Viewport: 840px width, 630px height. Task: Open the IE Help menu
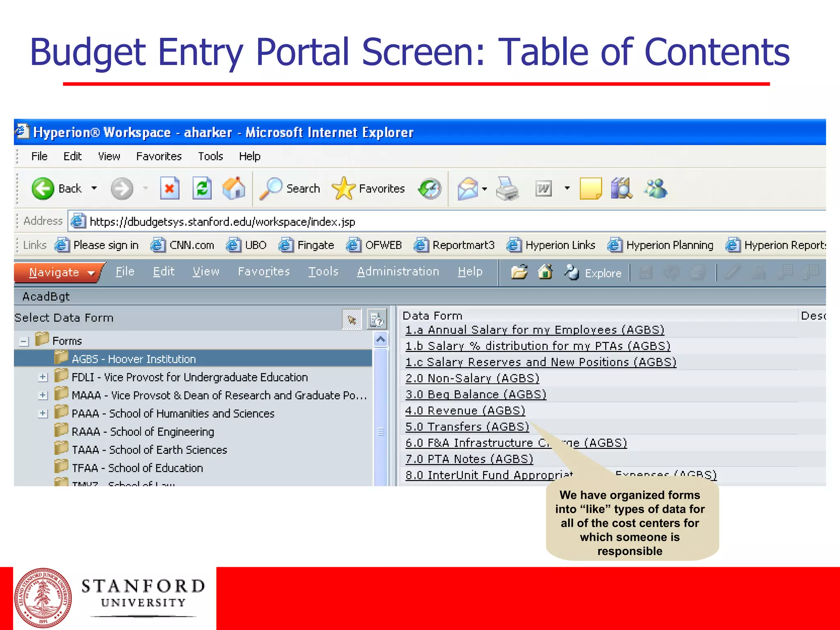(250, 156)
